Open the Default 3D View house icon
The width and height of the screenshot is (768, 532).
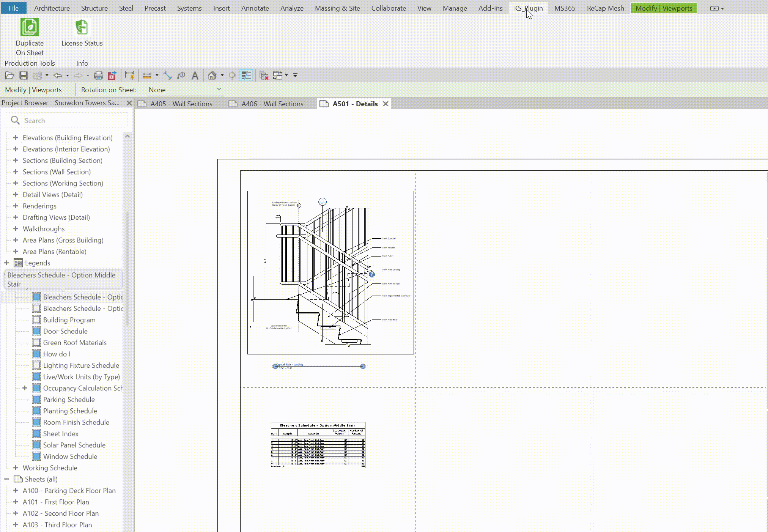click(x=212, y=76)
